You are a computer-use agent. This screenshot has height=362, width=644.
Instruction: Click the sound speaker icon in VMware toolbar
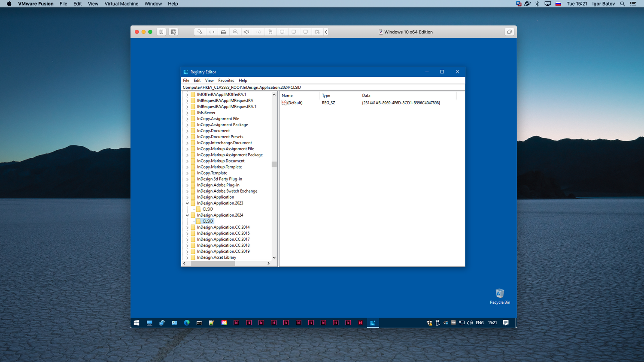click(247, 32)
